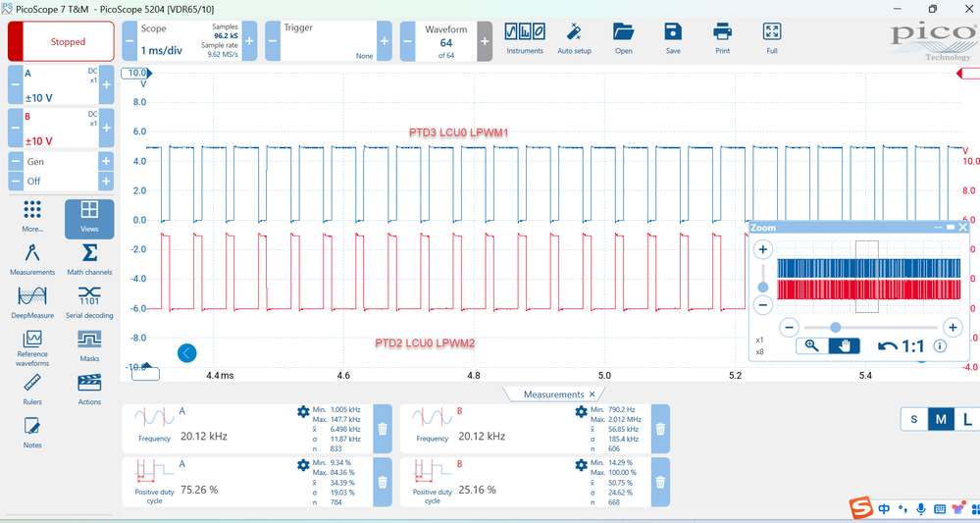Image resolution: width=980 pixels, height=523 pixels.
Task: Click the horizontal zoom slider handle
Action: click(x=835, y=327)
